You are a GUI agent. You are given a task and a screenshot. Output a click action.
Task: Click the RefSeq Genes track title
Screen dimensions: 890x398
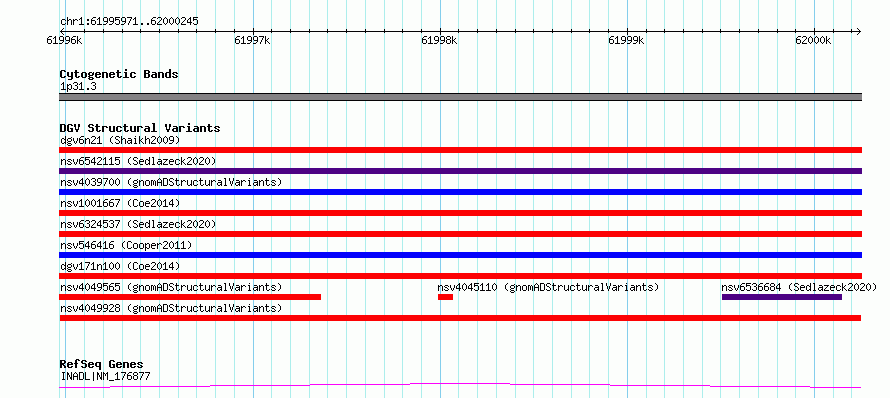click(x=102, y=364)
